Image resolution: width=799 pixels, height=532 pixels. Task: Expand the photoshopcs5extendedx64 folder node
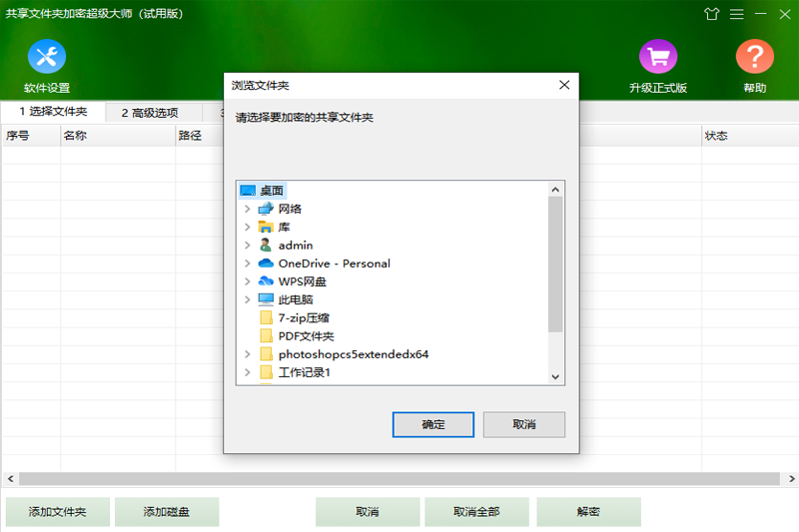[247, 353]
